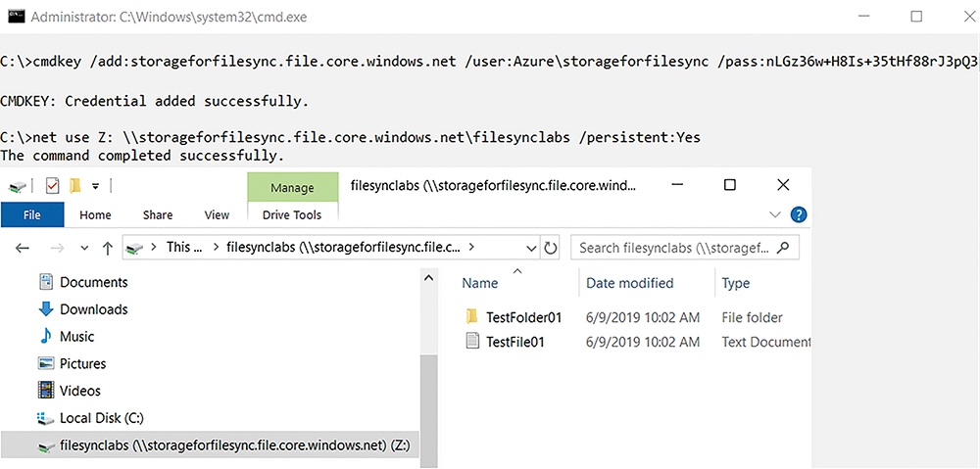Click the Up one level arrow

tap(108, 248)
